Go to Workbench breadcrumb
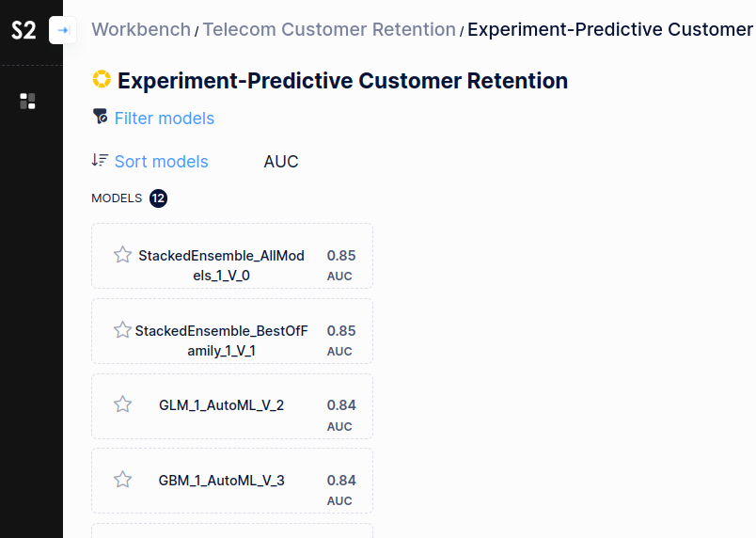Viewport: 756px width, 538px height. [x=141, y=29]
